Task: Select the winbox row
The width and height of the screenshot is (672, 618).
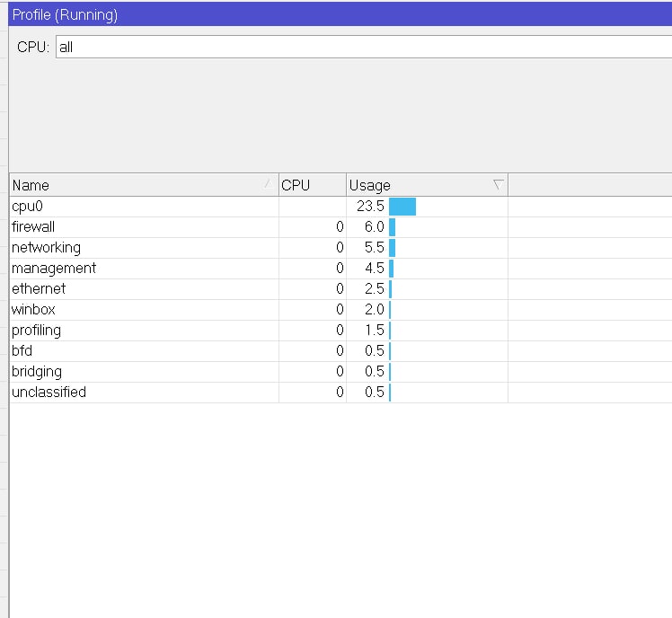Action: pos(340,310)
